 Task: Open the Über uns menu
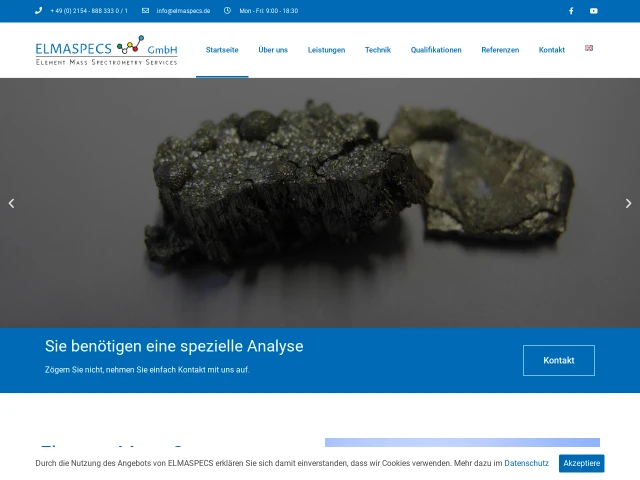273,50
